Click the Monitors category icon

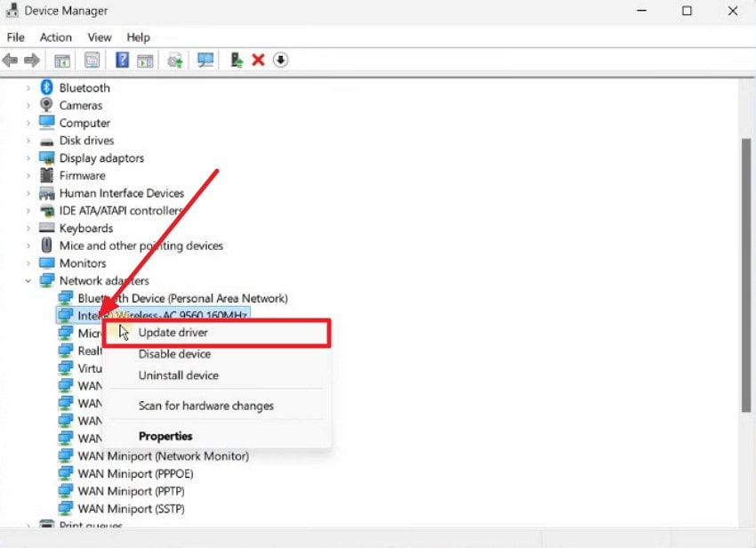(46, 262)
